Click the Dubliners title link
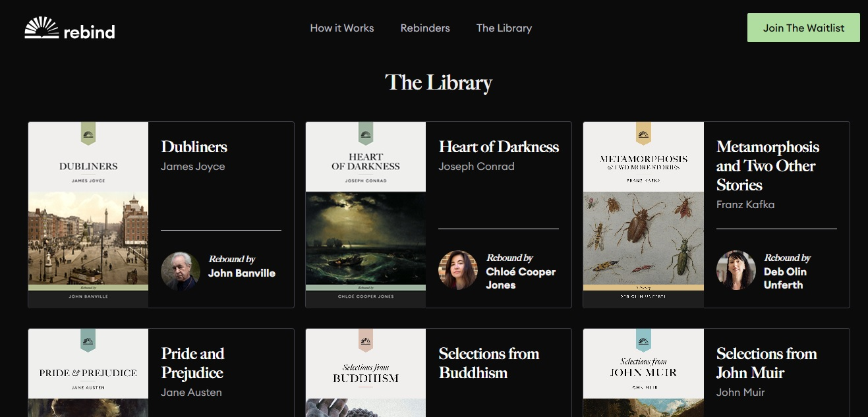 tap(194, 147)
